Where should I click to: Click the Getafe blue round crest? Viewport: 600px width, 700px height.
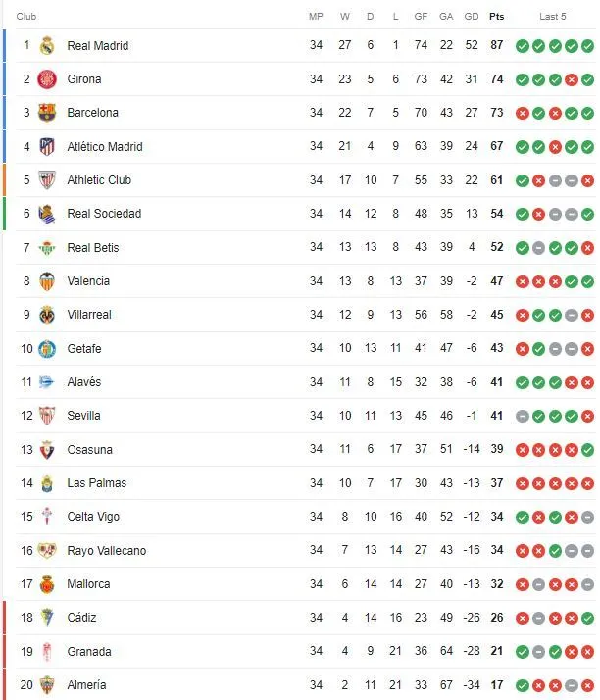click(x=47, y=349)
